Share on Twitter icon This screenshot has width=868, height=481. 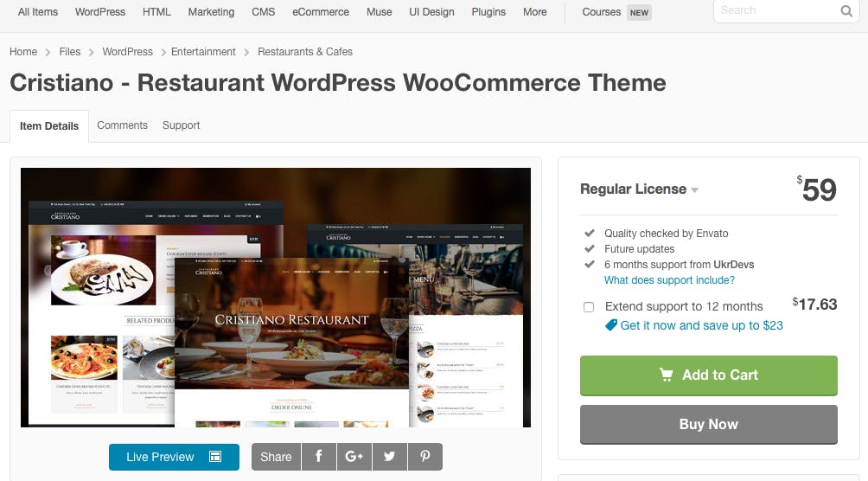[390, 457]
